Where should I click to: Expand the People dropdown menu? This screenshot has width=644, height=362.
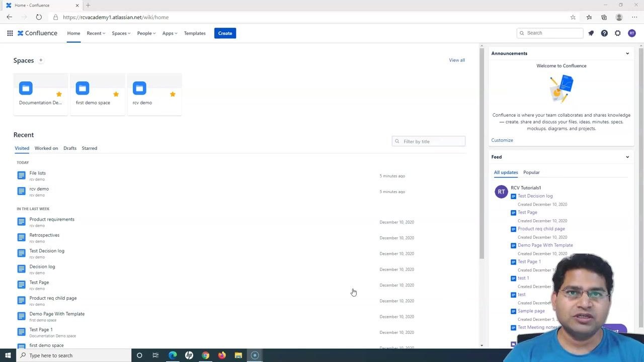[146, 33]
